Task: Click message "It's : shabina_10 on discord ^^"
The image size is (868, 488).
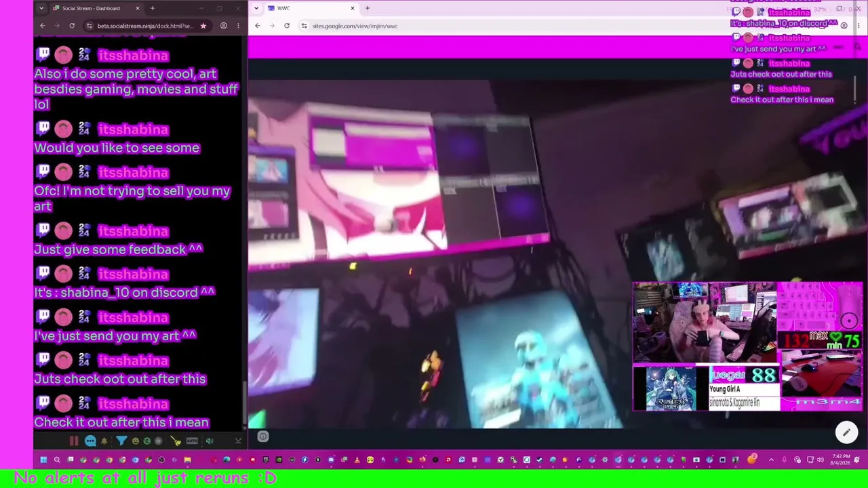Action: click(x=124, y=292)
